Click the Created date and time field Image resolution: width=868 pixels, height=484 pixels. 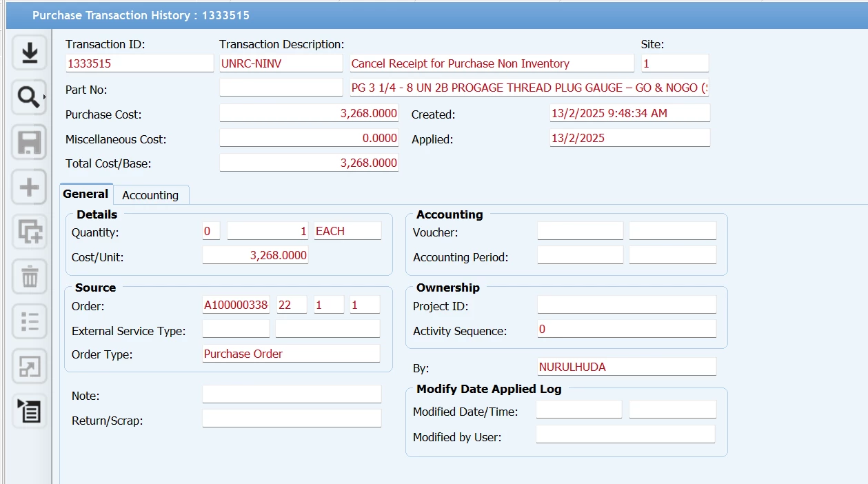(629, 113)
